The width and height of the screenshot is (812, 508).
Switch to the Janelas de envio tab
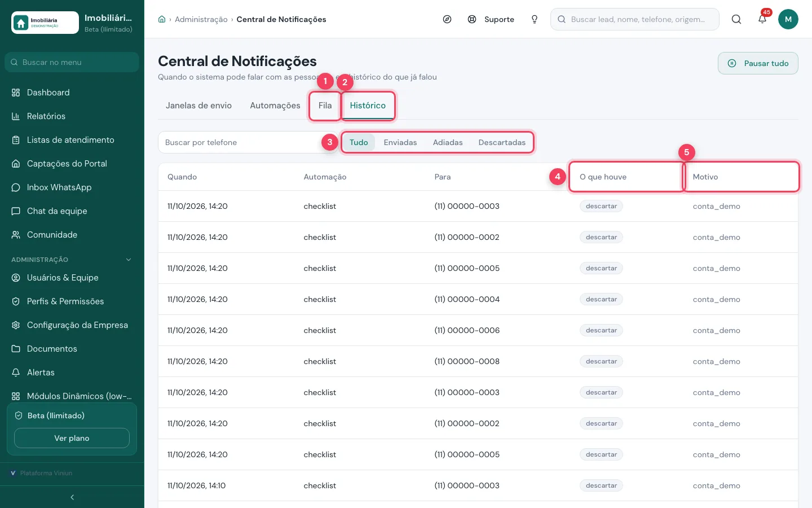[x=198, y=106]
